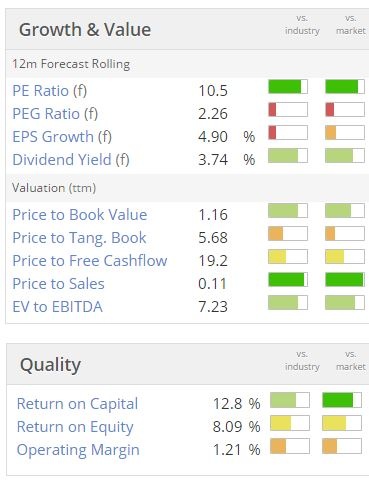Click EPS Growth vs. market orange bar
The height and width of the screenshot is (480, 369).
coord(345,133)
